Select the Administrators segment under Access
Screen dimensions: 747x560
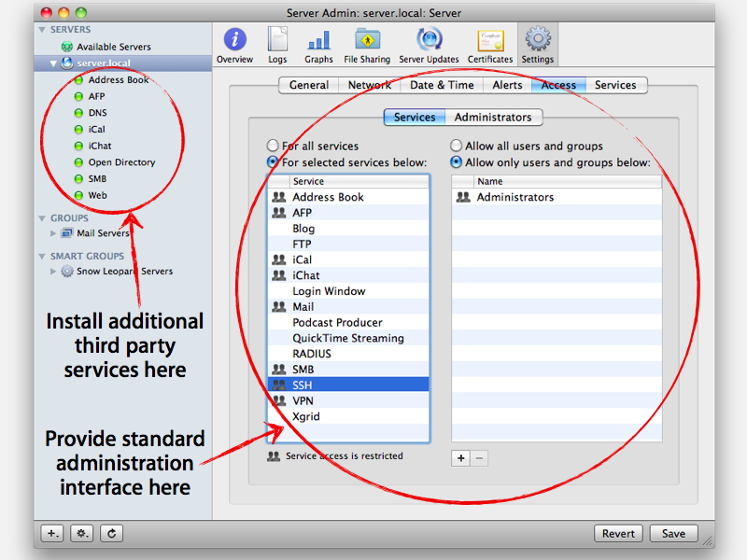(x=493, y=118)
